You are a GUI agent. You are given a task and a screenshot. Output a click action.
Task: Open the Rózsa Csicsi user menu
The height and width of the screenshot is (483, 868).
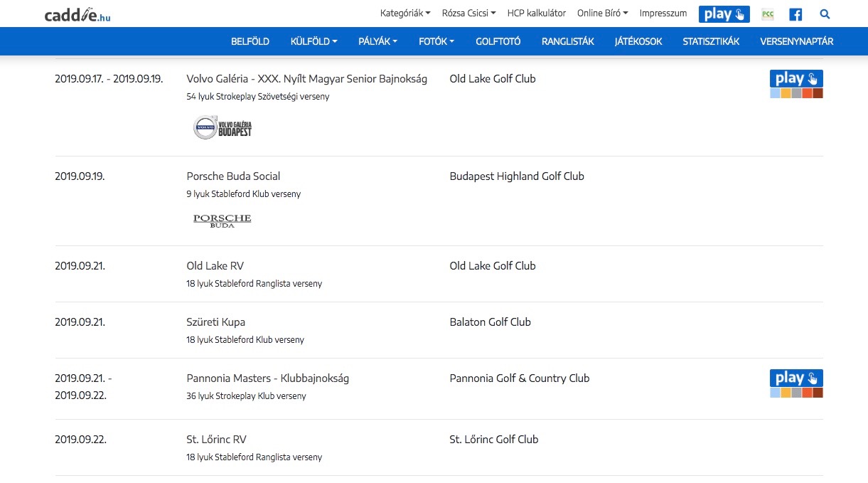(x=468, y=14)
